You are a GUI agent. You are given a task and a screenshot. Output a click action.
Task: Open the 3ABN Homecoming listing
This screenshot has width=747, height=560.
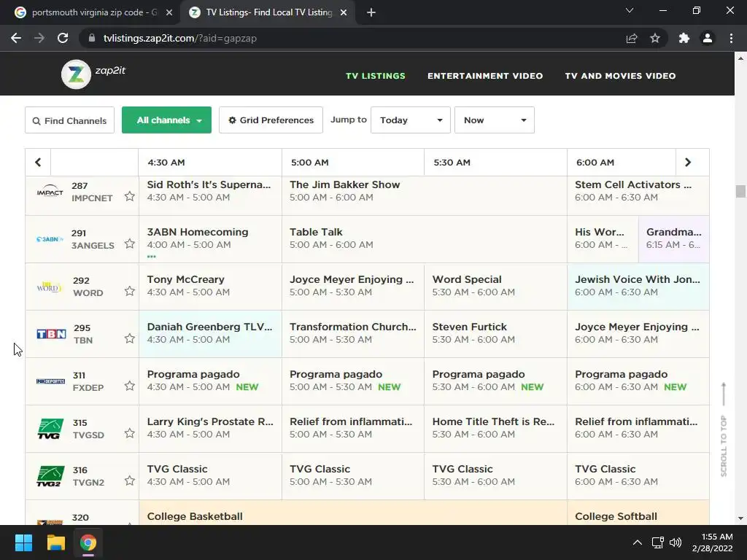pos(210,239)
